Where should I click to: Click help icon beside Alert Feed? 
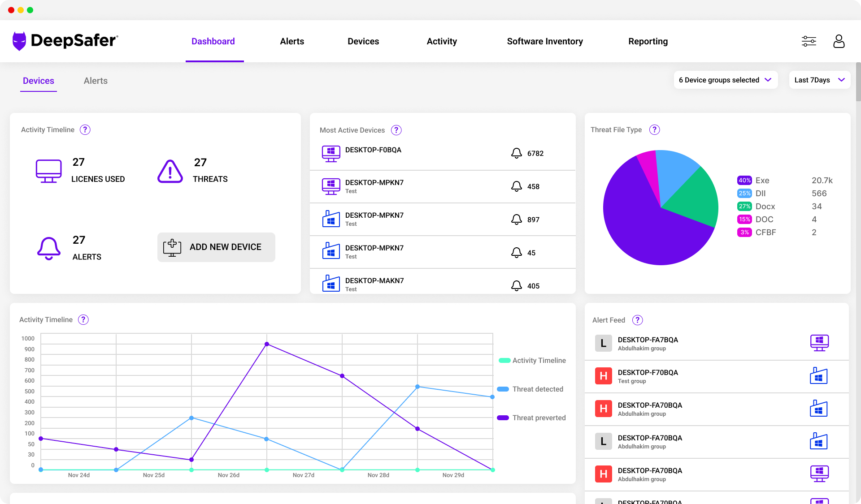[637, 320]
